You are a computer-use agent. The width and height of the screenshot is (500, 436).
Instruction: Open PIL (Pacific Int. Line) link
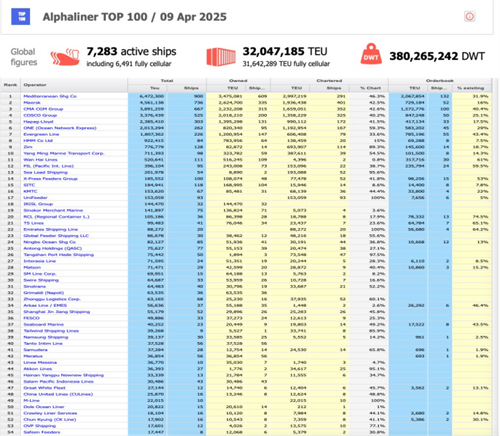point(49,166)
